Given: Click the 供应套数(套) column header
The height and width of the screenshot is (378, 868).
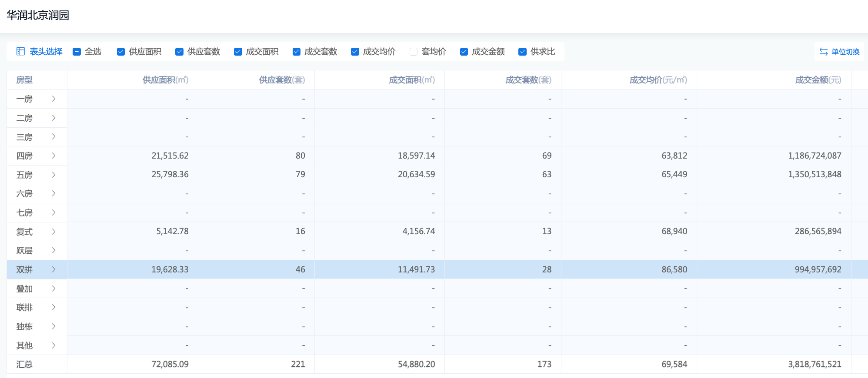Looking at the screenshot, I should [x=282, y=80].
